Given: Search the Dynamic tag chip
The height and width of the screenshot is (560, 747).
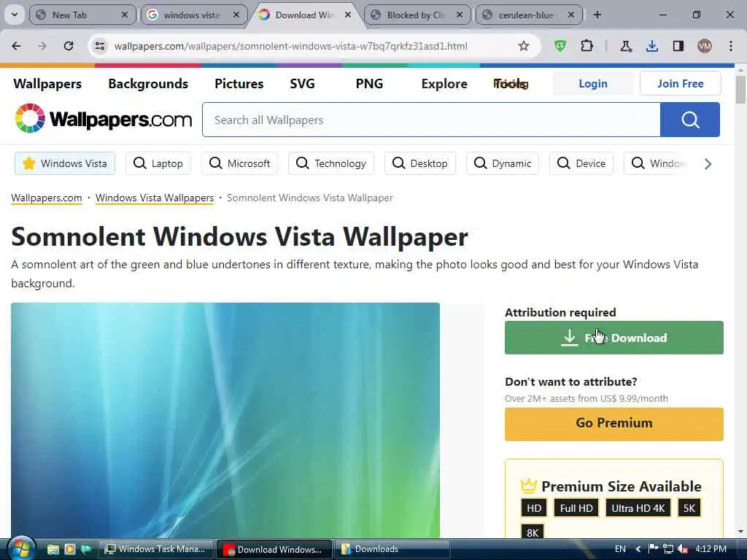Looking at the screenshot, I should (502, 163).
